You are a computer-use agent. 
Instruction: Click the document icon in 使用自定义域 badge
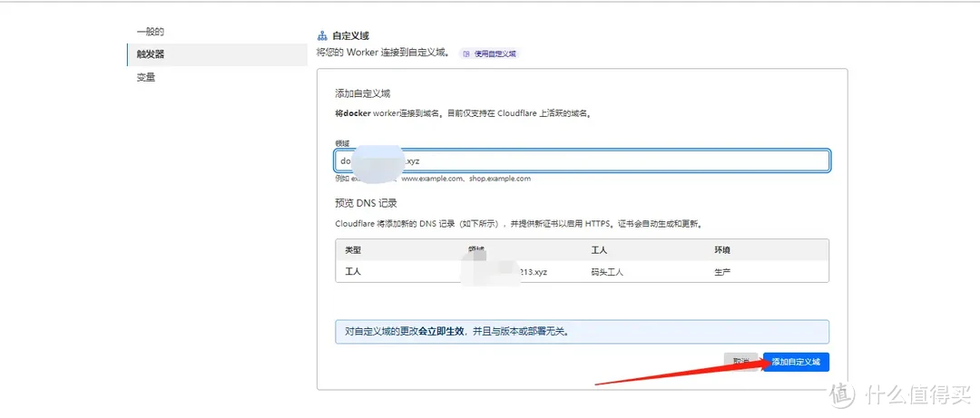click(x=466, y=53)
